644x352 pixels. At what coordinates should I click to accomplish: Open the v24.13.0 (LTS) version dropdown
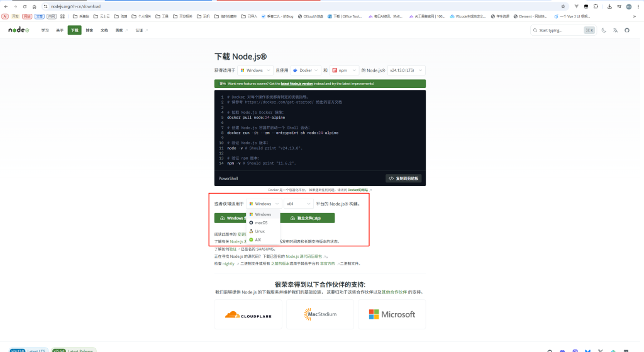[406, 70]
